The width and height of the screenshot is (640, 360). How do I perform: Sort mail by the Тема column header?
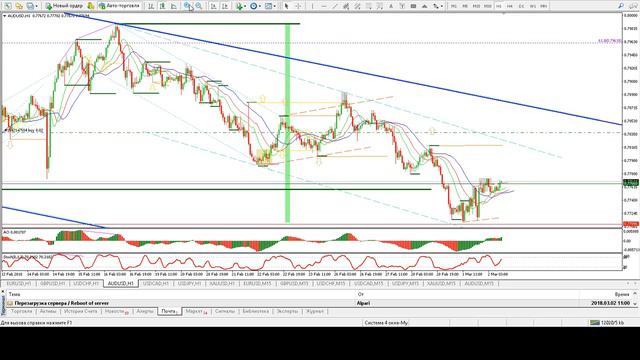[14, 294]
